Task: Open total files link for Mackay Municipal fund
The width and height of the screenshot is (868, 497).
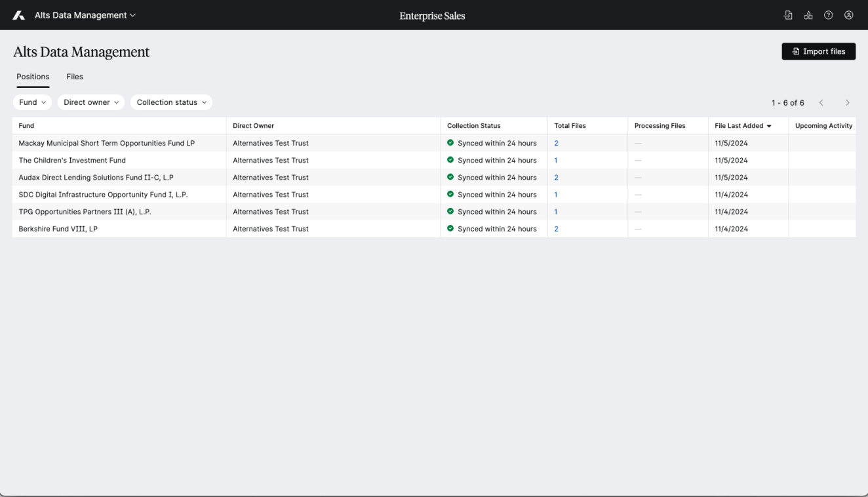Action: coord(557,143)
